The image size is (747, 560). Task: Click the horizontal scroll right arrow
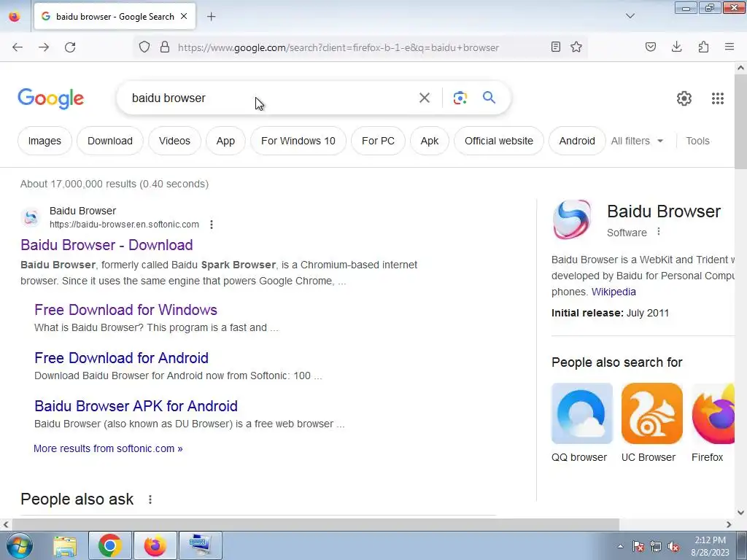[x=729, y=524]
